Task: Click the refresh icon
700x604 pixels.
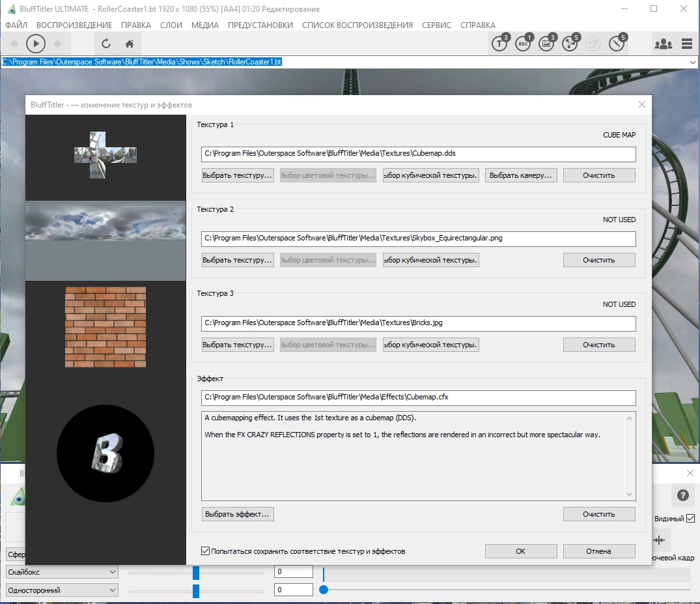Action: 105,44
